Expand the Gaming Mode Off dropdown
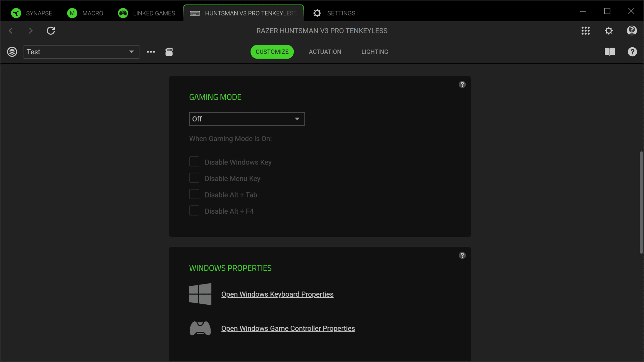 [247, 119]
